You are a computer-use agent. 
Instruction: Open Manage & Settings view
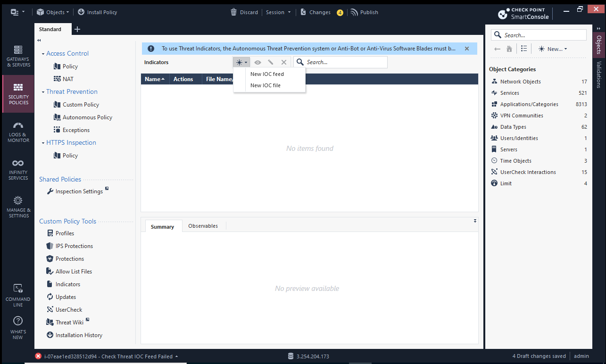click(x=18, y=207)
